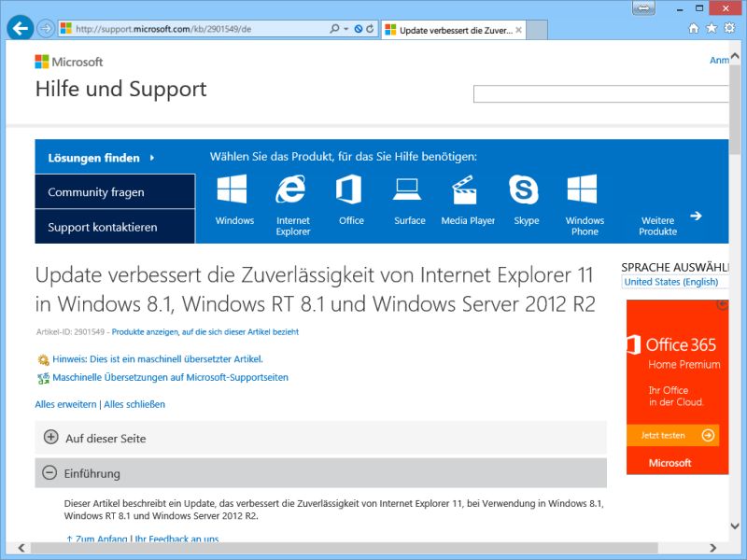Close the 'Update verbessert die Zuver...' tab
This screenshot has height=560, width=747.
pos(518,30)
